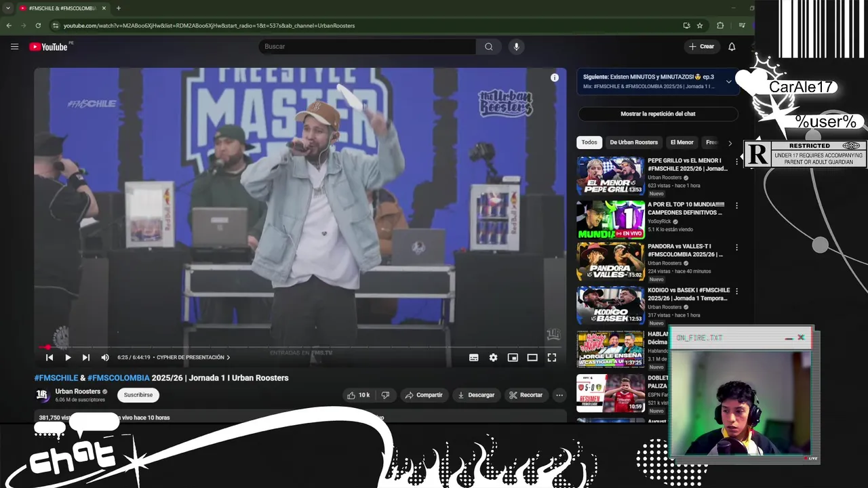The image size is (868, 488).
Task: Open the YouTube hamburger guide menu
Action: pyautogui.click(x=14, y=47)
